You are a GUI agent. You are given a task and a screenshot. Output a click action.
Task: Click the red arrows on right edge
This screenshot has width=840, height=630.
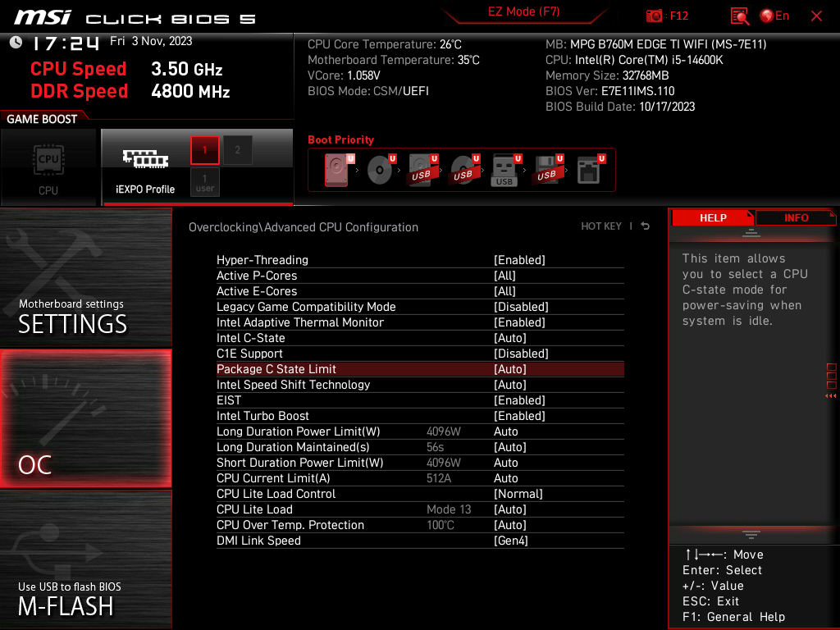coord(830,396)
